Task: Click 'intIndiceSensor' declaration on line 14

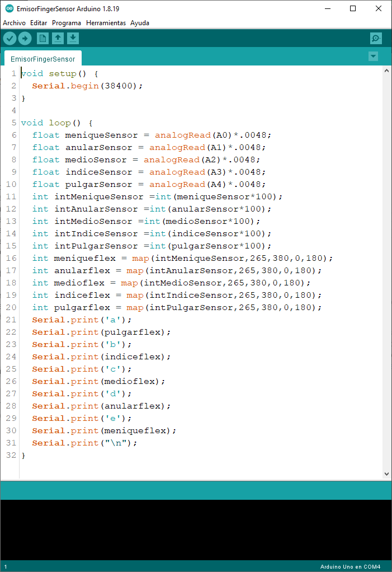Action: click(x=96, y=234)
